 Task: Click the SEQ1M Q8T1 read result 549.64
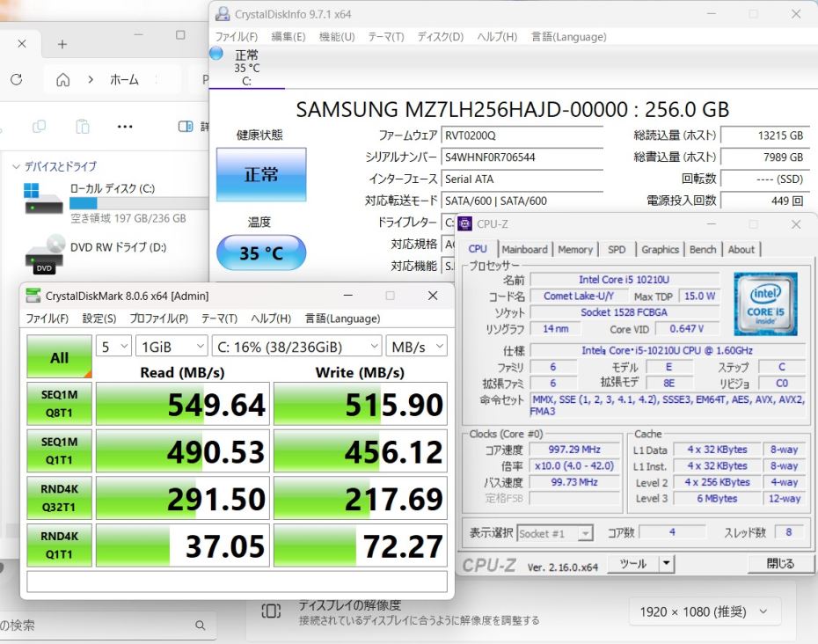tap(183, 404)
